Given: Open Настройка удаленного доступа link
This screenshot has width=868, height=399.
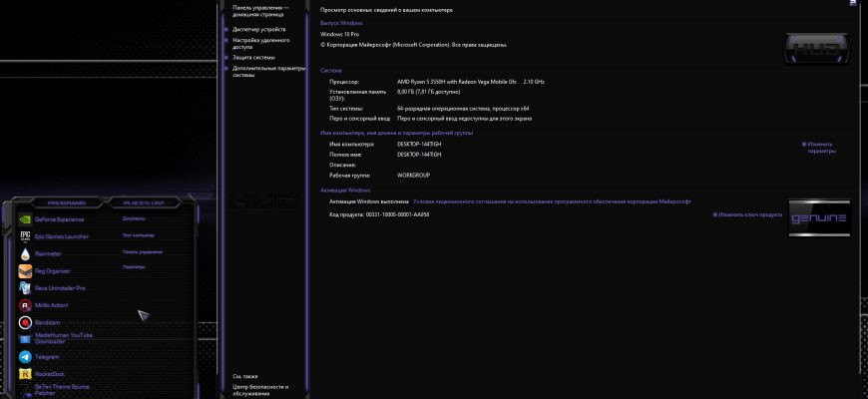Looking at the screenshot, I should point(260,44).
